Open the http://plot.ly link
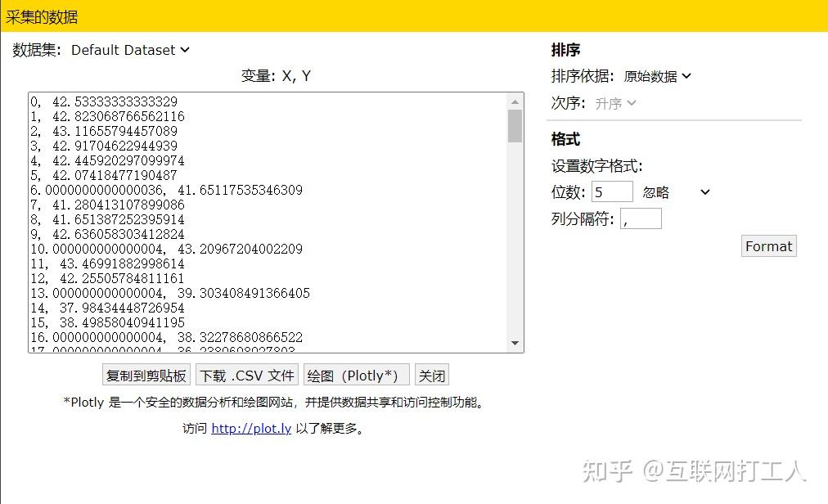The height and width of the screenshot is (504, 828). 251,428
